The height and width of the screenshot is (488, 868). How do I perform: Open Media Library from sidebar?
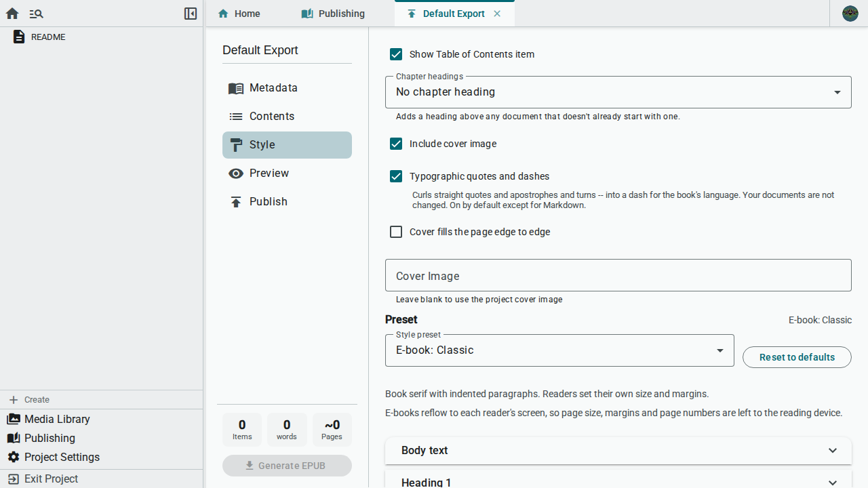click(102, 419)
